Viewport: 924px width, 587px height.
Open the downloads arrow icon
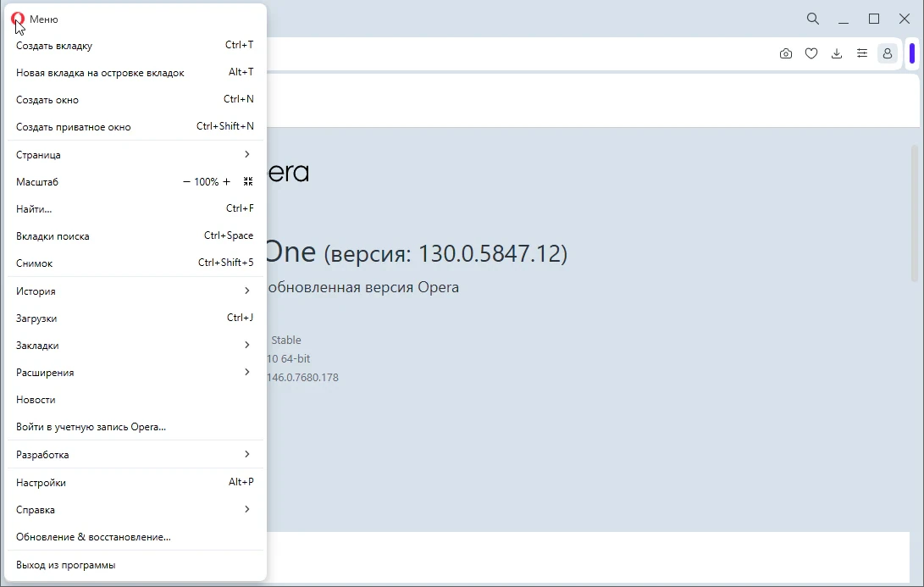(836, 53)
